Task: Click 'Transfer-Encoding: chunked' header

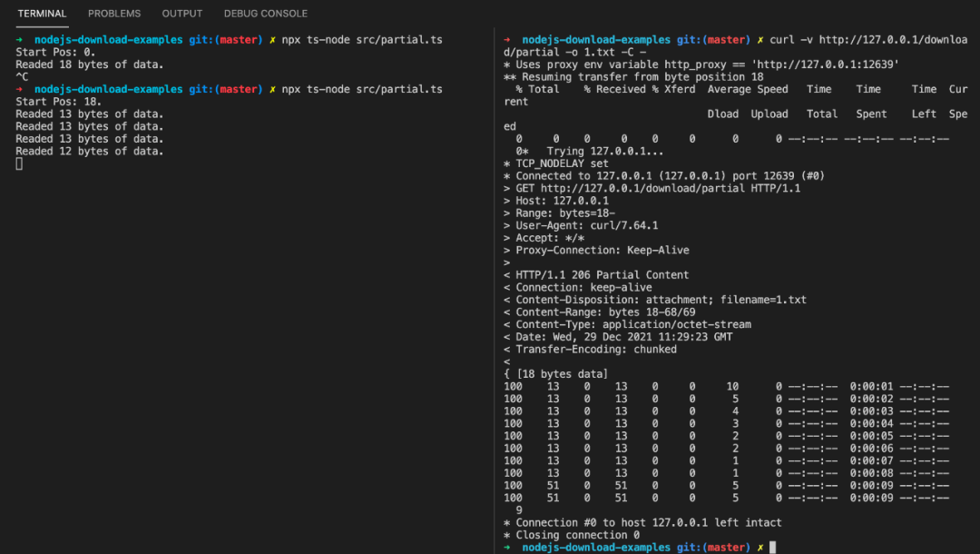Action: click(x=590, y=350)
